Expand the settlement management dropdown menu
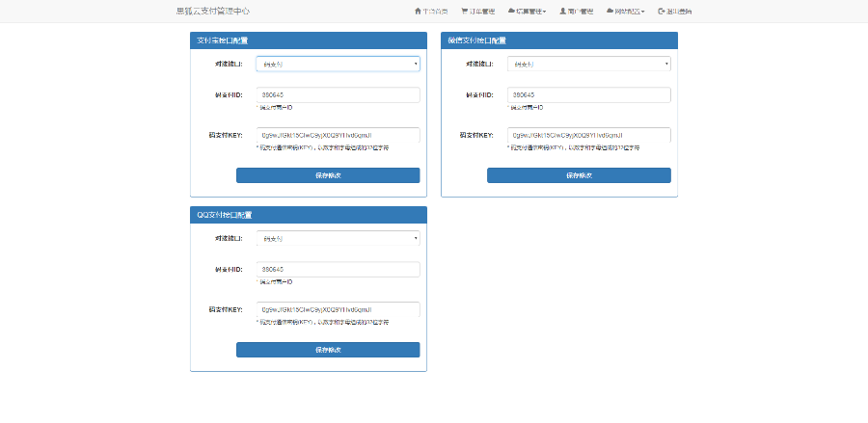The image size is (868, 423). 527,11
